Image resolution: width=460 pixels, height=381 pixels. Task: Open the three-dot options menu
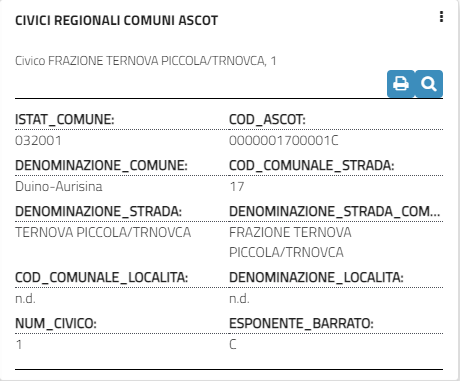(441, 17)
